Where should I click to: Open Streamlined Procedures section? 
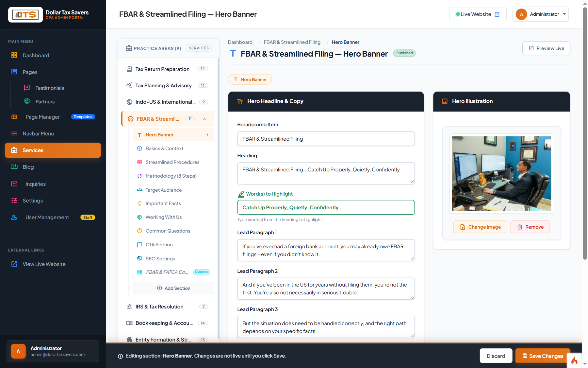coord(173,162)
